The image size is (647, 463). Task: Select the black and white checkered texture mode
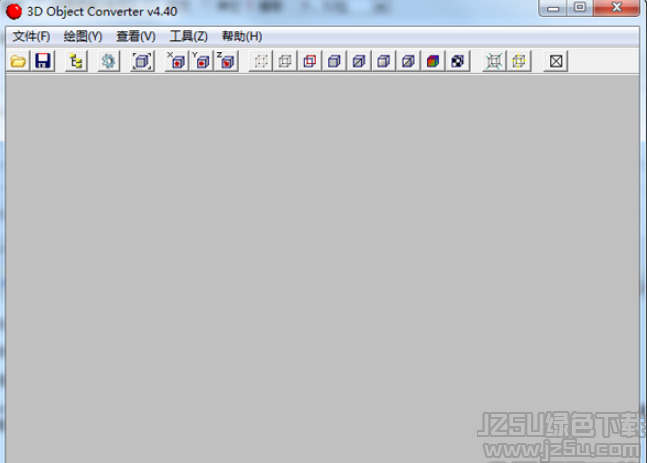(x=458, y=61)
